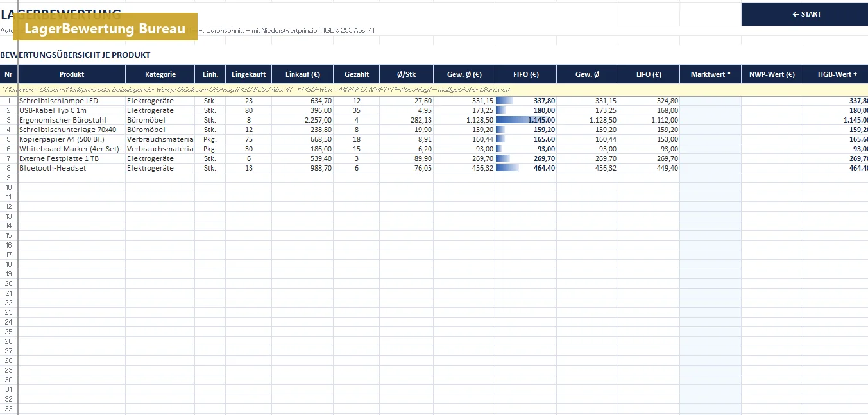Select the Ergonomischer Bürostuhl product cell

tap(72, 120)
